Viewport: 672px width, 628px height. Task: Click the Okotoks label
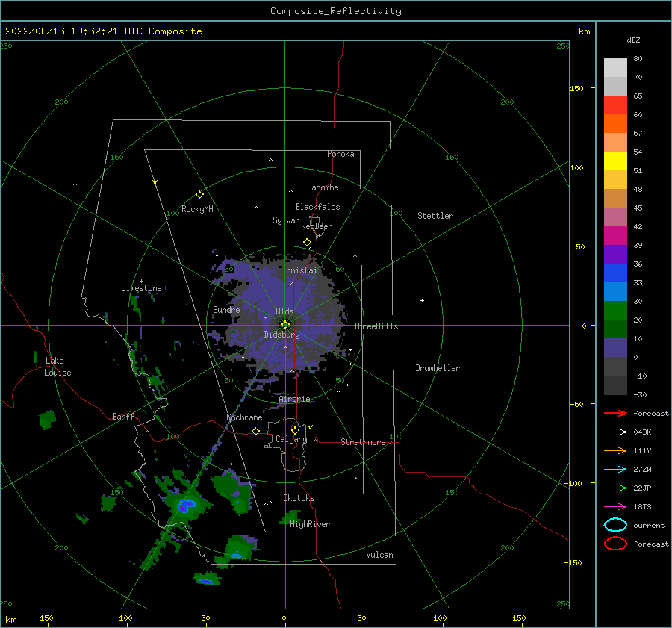click(x=299, y=497)
